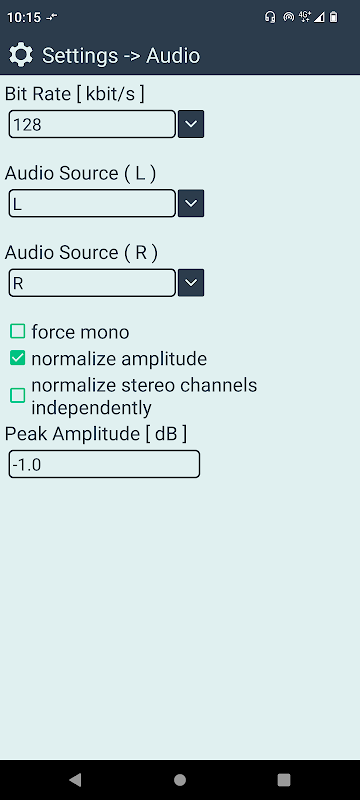The image size is (360, 800).
Task: Expand the Audio Source (L) dropdown arrow
Action: tap(191, 203)
